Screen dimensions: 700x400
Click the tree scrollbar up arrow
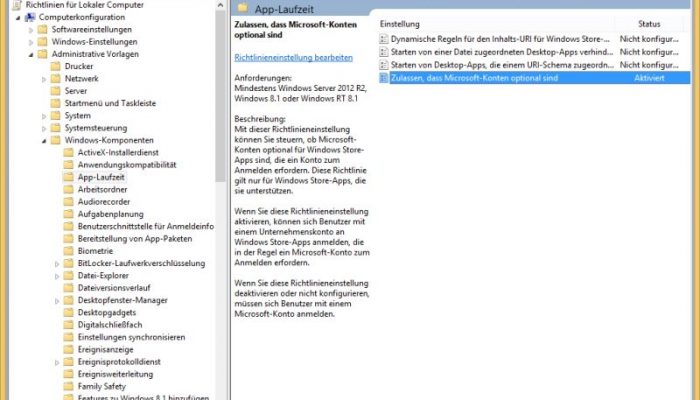221,5
